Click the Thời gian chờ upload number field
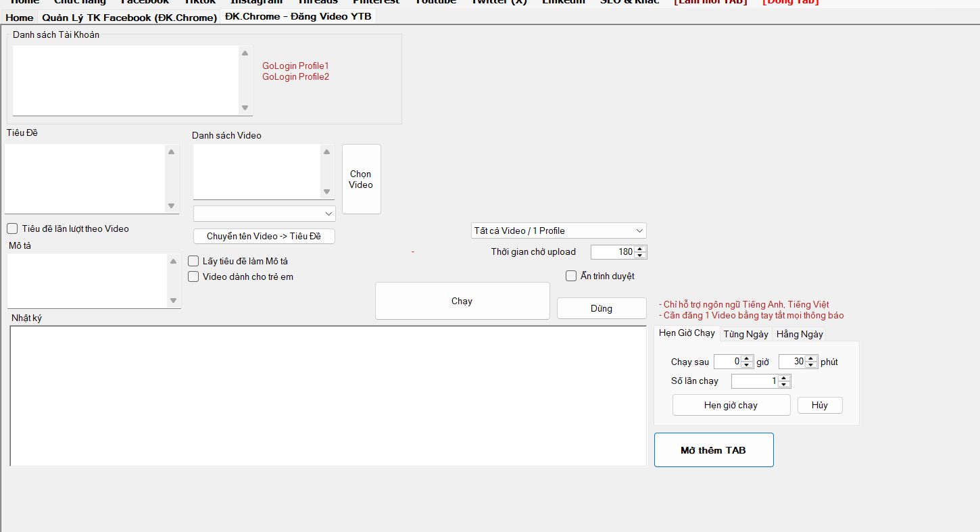980x532 pixels. (612, 252)
